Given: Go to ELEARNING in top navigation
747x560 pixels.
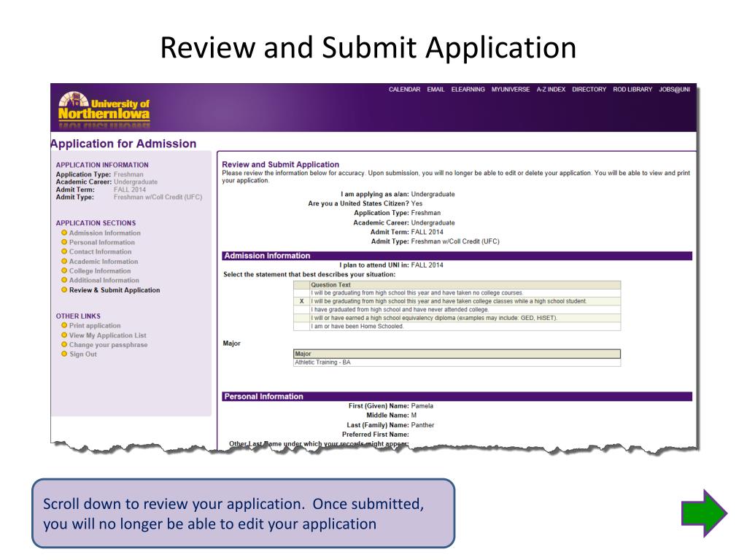Looking at the screenshot, I should pos(468,90).
